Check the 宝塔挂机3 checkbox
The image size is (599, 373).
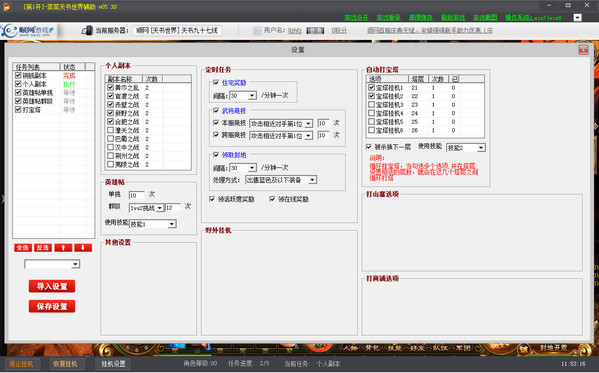click(371, 104)
